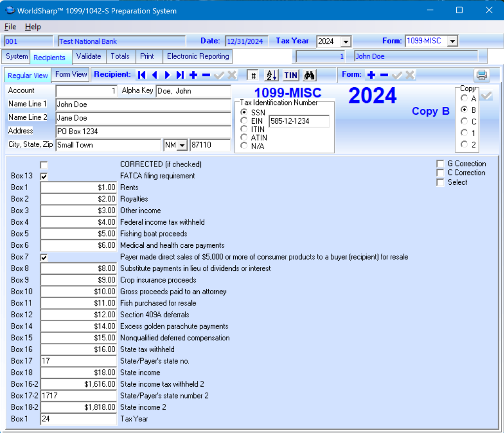Switch to the Validate tab
The image size is (504, 433).
click(89, 56)
